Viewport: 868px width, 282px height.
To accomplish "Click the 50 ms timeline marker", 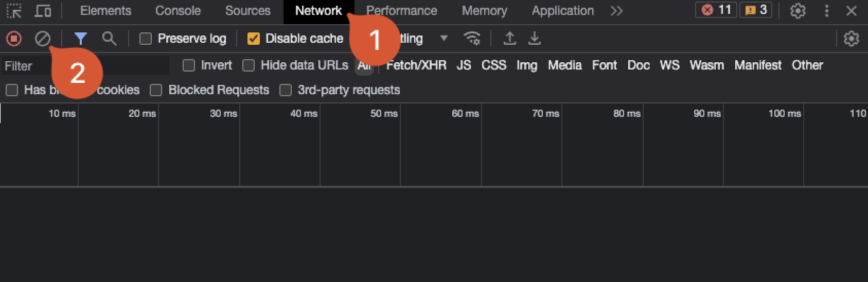I will click(384, 113).
